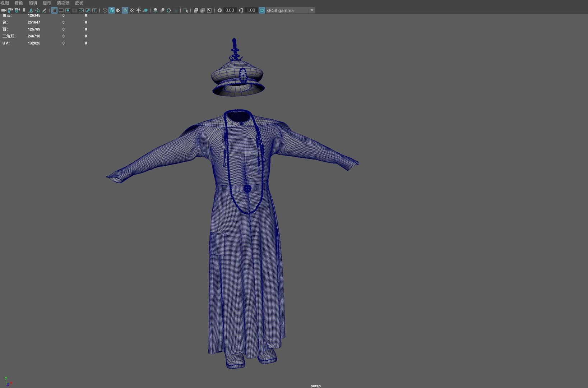Open the 视图 (View) menu
The width and height of the screenshot is (588, 388).
click(5, 3)
